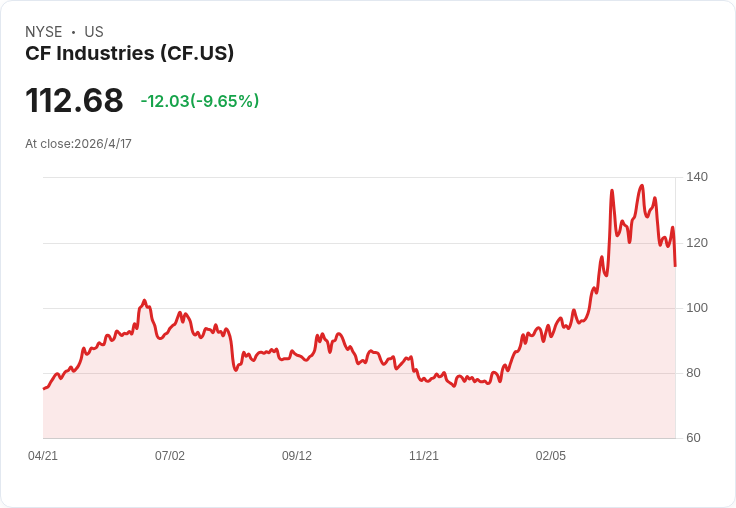Viewport: 736px width, 508px height.
Task: Click the 80 y-axis price label
Action: (x=693, y=373)
